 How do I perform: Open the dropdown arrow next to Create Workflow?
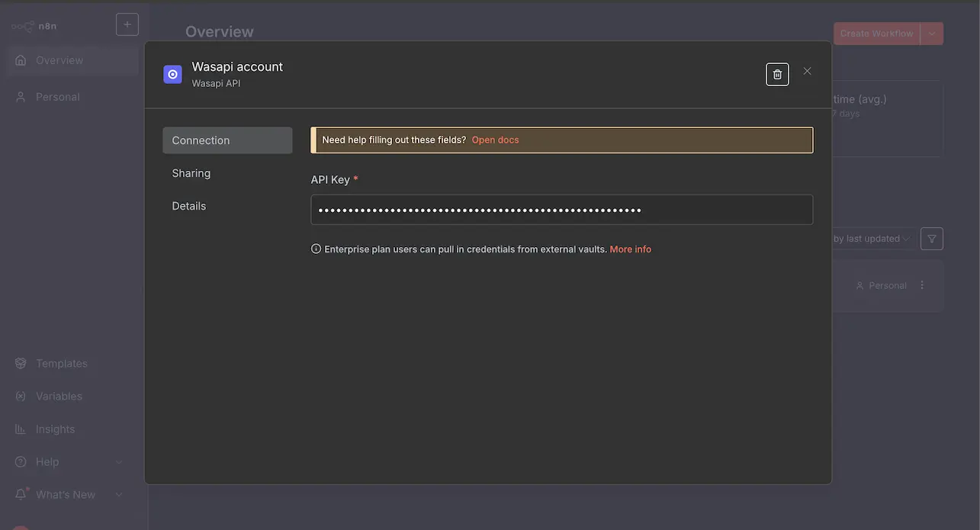pos(932,34)
